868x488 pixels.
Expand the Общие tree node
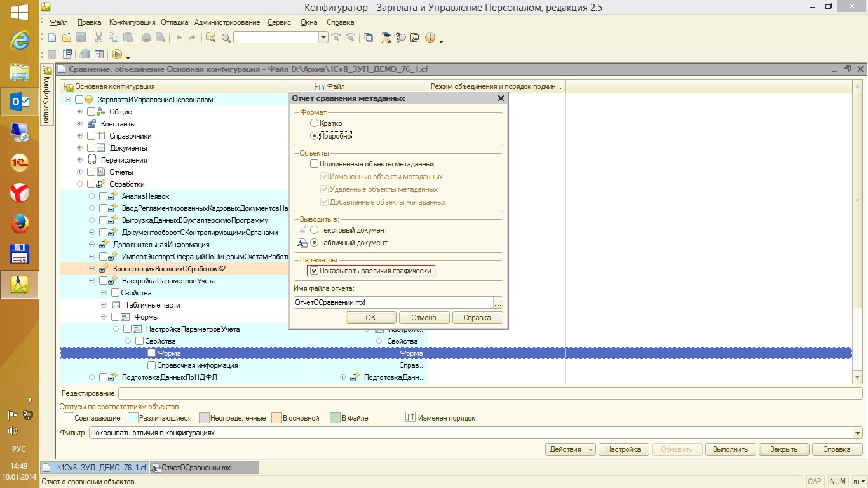(79, 112)
